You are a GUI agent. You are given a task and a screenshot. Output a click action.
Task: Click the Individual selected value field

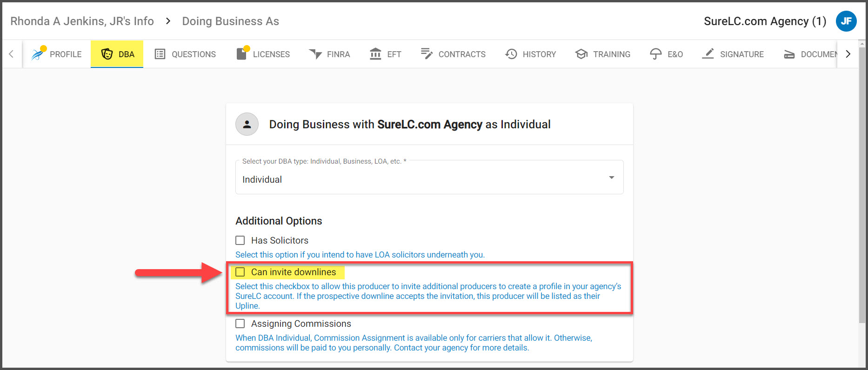[429, 177]
